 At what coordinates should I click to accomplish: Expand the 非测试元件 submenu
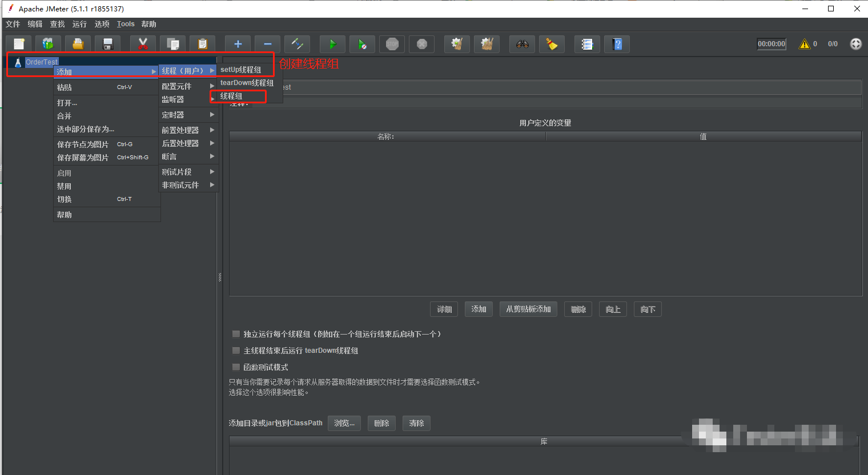click(x=188, y=185)
